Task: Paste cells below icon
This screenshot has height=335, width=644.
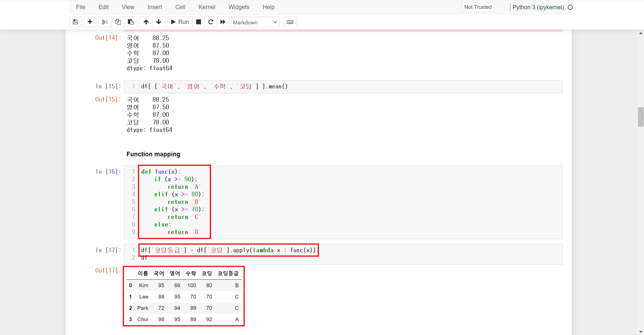Action: point(131,22)
